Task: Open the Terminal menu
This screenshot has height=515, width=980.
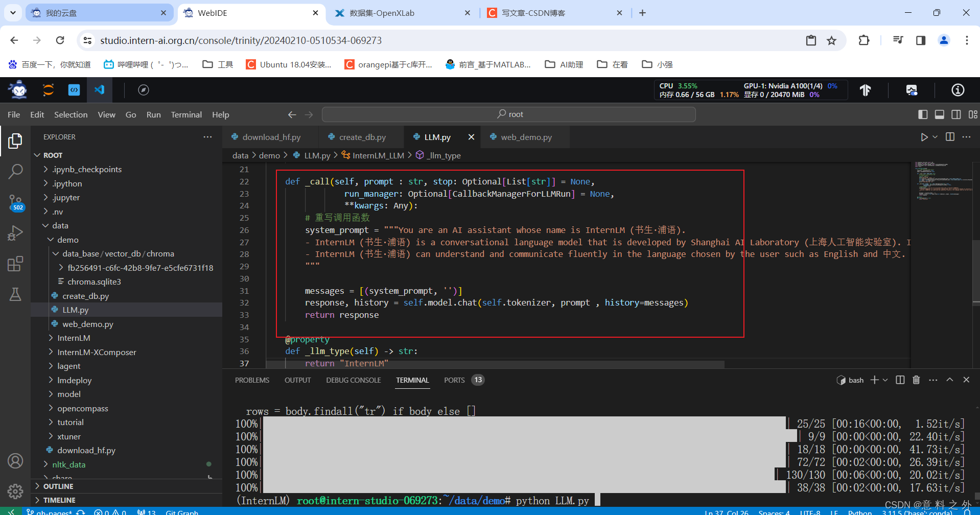Action: tap(186, 114)
